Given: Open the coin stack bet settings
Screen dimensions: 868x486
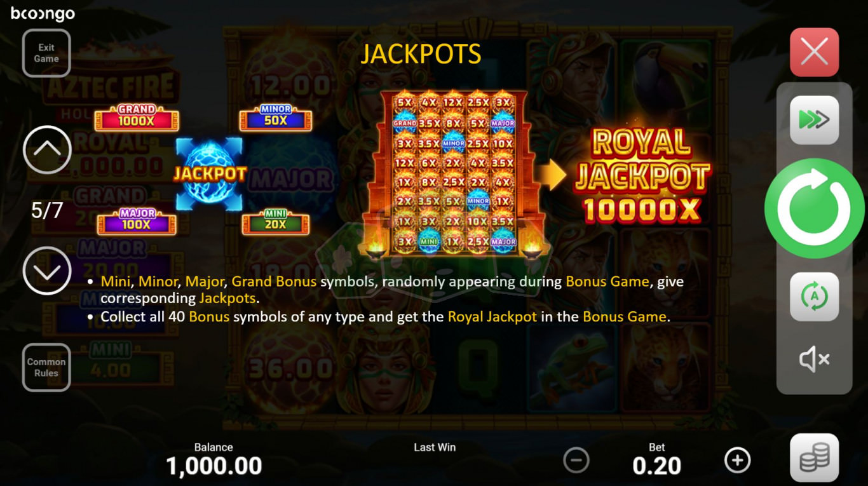Looking at the screenshot, I should click(x=814, y=458).
